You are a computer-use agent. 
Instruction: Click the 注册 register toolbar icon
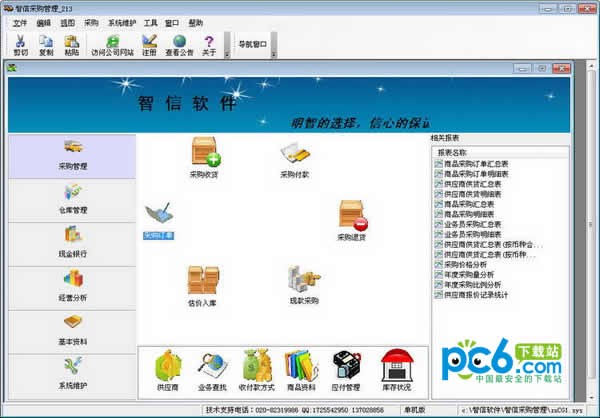coord(149,45)
